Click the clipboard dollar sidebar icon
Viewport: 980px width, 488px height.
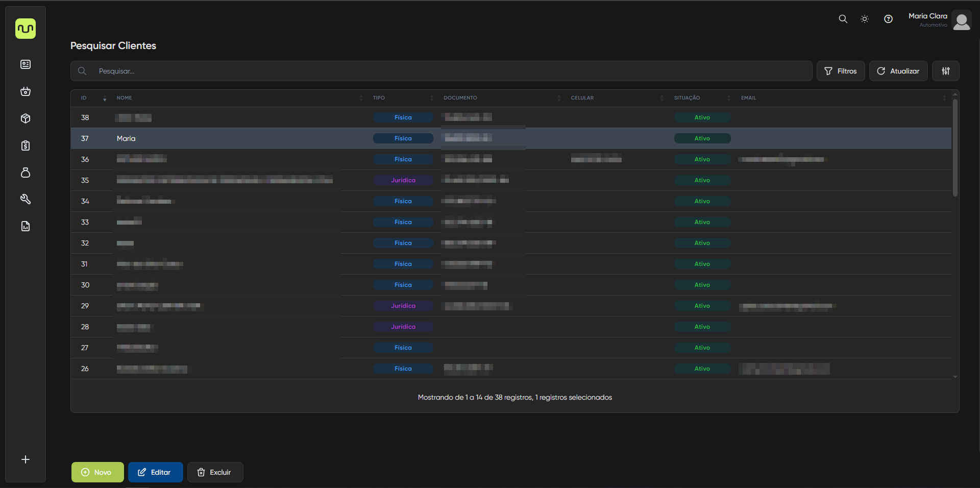[26, 145]
